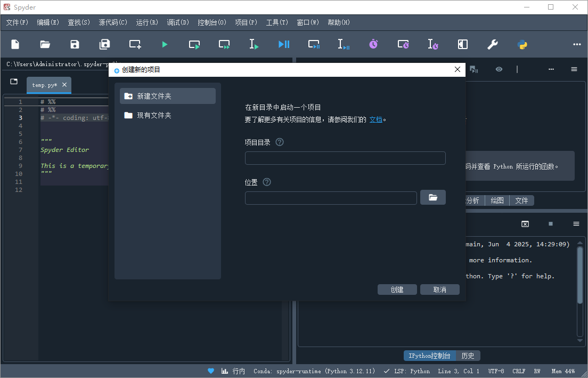Click the Save all files icon
Screen dimensions: 588x378
click(x=104, y=44)
